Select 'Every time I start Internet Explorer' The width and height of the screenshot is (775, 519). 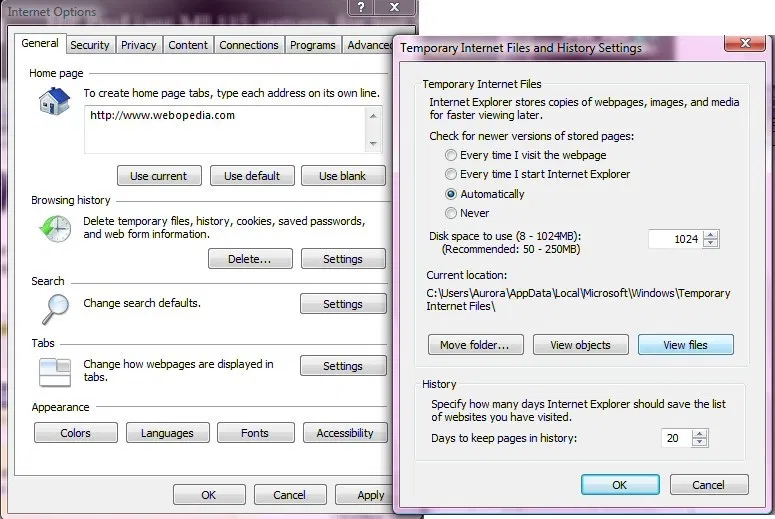(x=452, y=174)
